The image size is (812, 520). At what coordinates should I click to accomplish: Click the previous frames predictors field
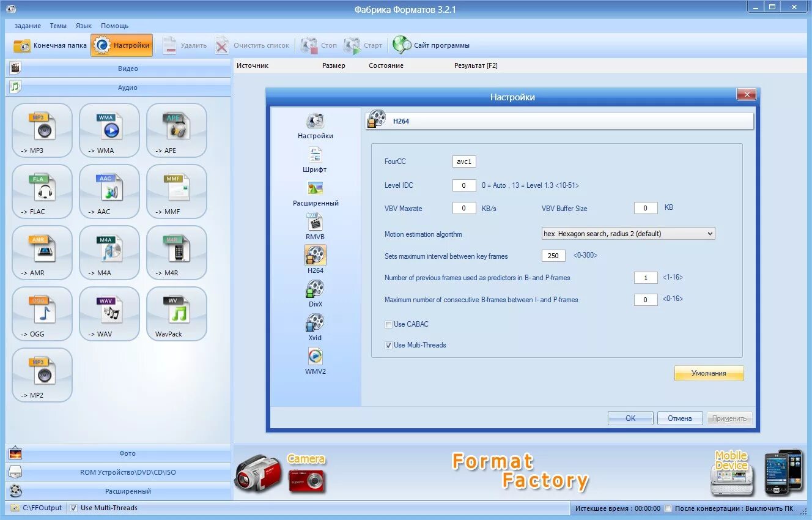(646, 278)
